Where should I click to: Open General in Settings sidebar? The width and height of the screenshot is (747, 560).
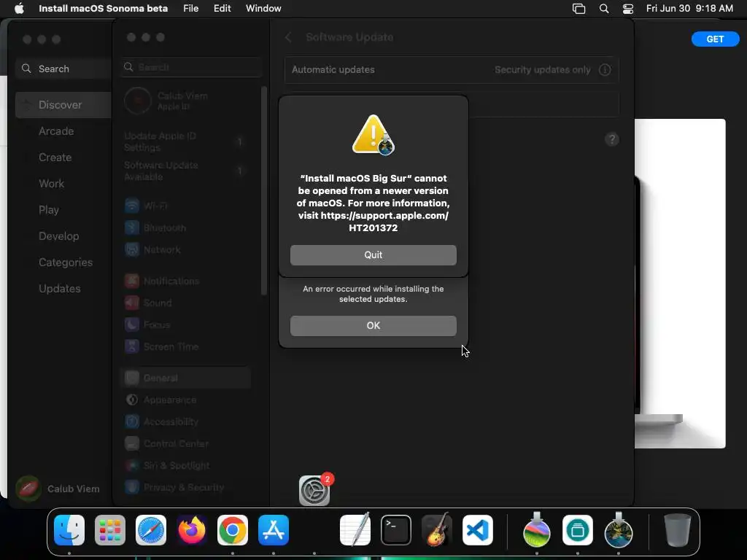coord(186,378)
